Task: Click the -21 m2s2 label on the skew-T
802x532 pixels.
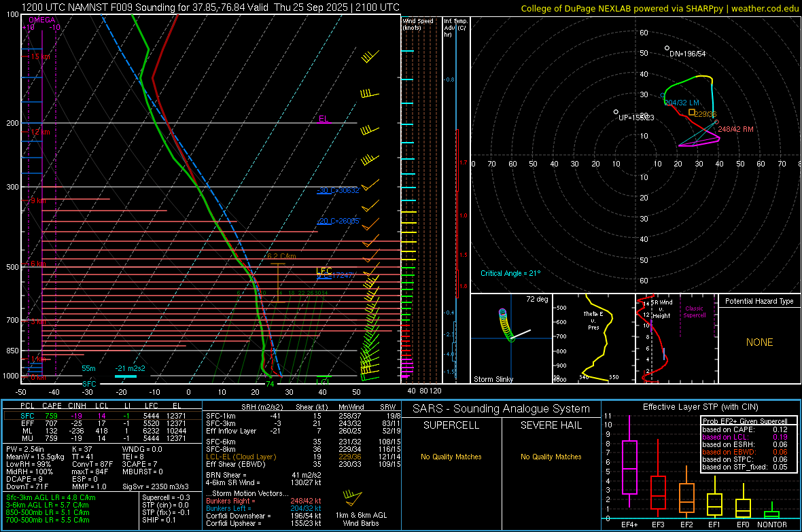Action: pos(130,368)
